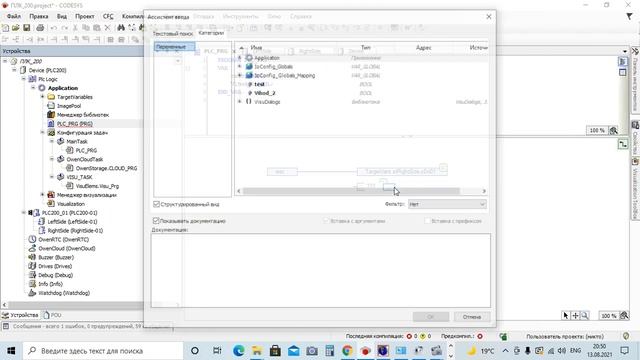This screenshot has height=360, width=640.
Task: Switch to 'Текстовый поиск' tab
Action: 173,33
